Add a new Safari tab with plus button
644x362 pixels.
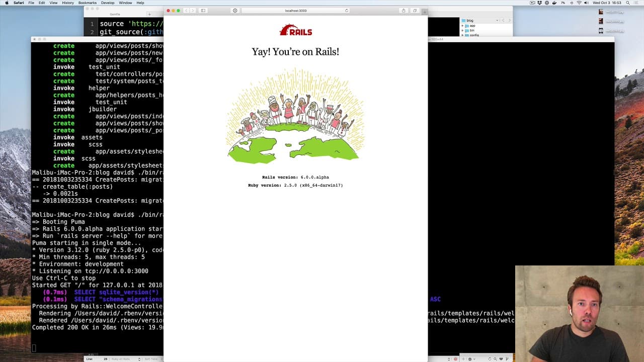(425, 12)
